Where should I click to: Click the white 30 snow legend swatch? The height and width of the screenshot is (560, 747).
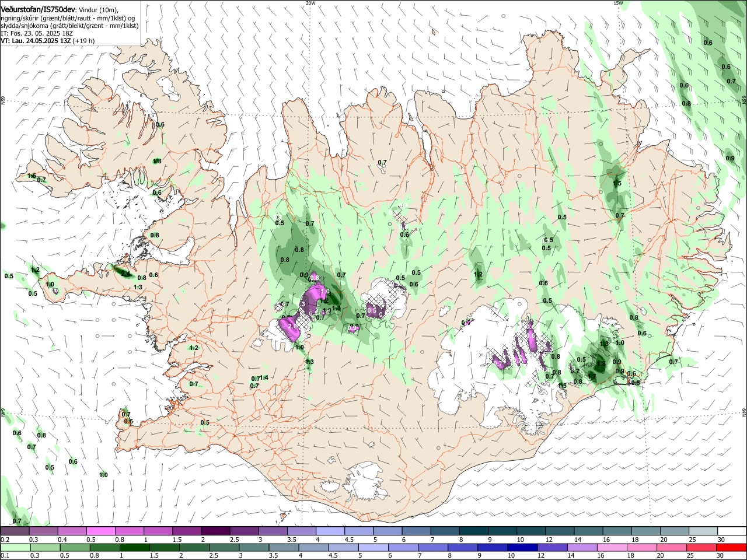point(732,531)
